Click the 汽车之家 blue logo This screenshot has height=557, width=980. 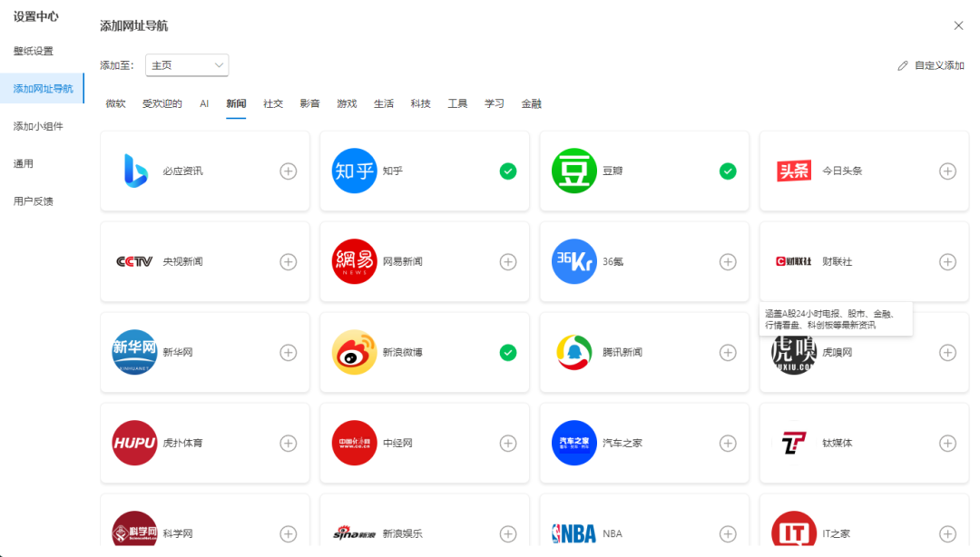[573, 443]
